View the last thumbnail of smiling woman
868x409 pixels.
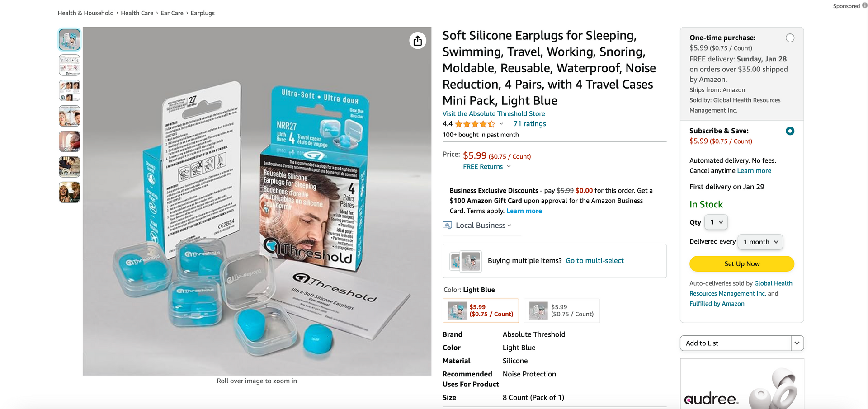point(69,192)
